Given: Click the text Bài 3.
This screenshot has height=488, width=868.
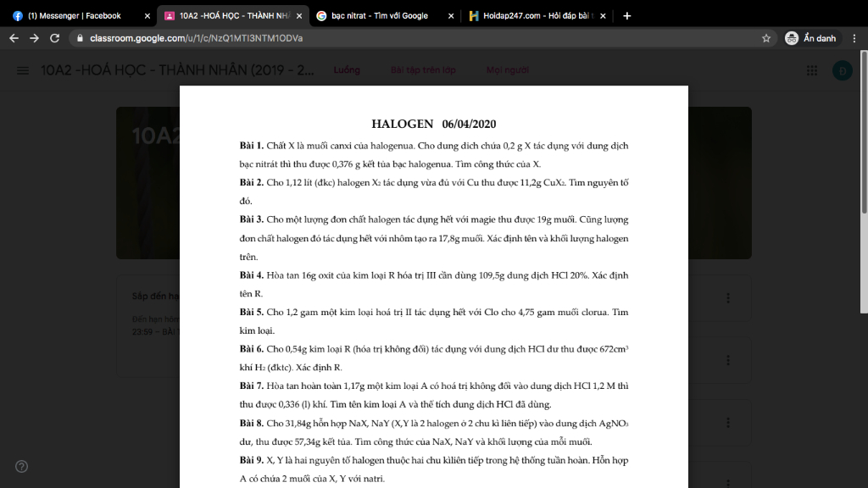Looking at the screenshot, I should tap(251, 219).
